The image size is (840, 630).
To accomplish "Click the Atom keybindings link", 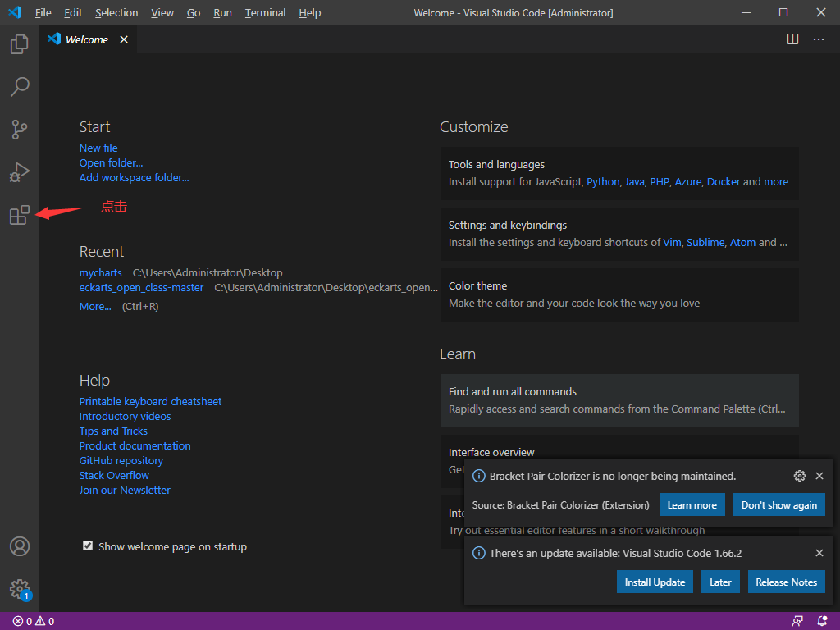I will 743,242.
